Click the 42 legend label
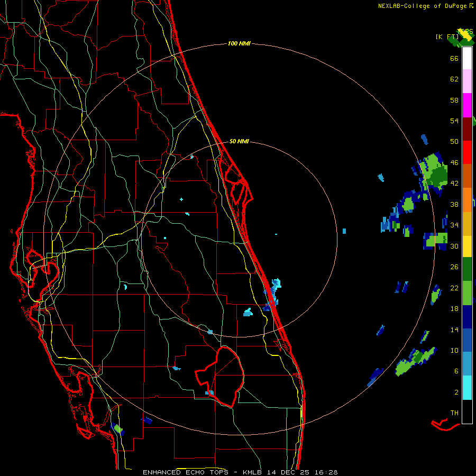Screen dimensions: 476x476 point(454,184)
